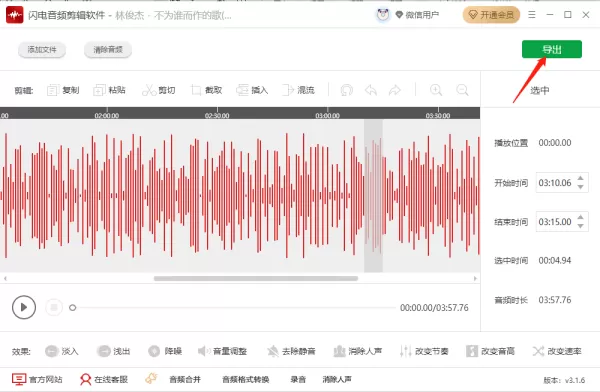Click the stop playback button

pyautogui.click(x=54, y=307)
